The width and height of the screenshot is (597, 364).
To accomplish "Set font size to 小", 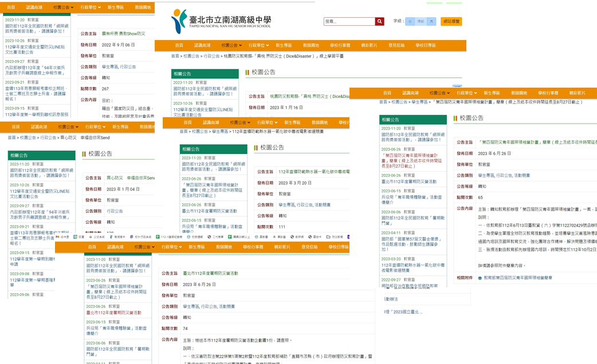I will point(410,22).
